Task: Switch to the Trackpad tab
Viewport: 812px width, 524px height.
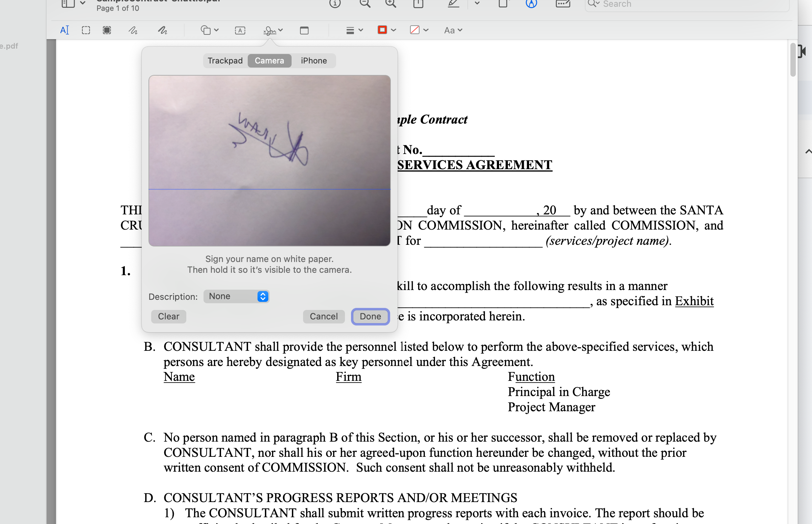Action: [225, 60]
